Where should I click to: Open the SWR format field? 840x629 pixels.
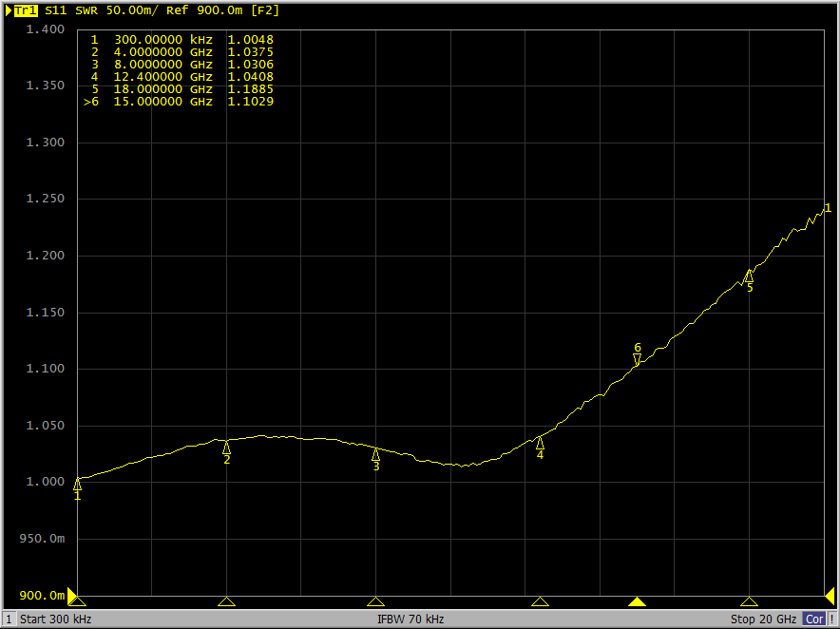(87, 10)
